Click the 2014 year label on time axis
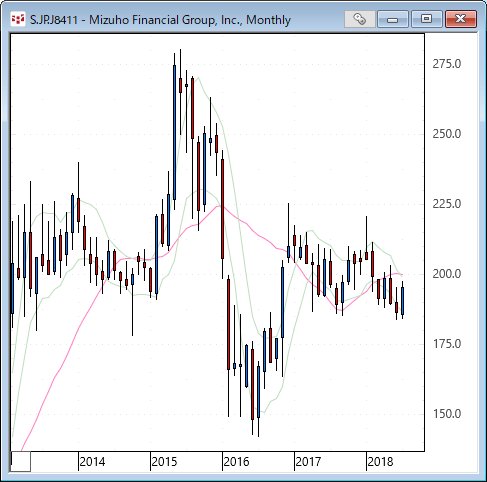This screenshot has width=487, height=482. coord(92,462)
